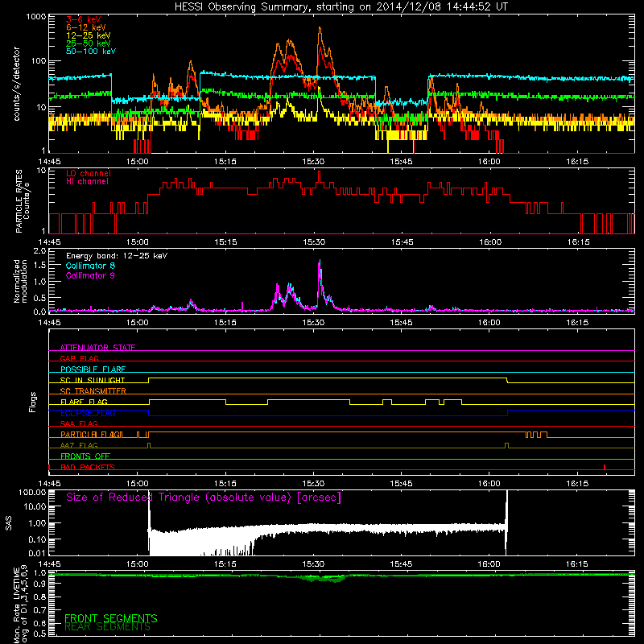
Task: Select the Collimator 9 legend entry
Action: click(x=90, y=275)
